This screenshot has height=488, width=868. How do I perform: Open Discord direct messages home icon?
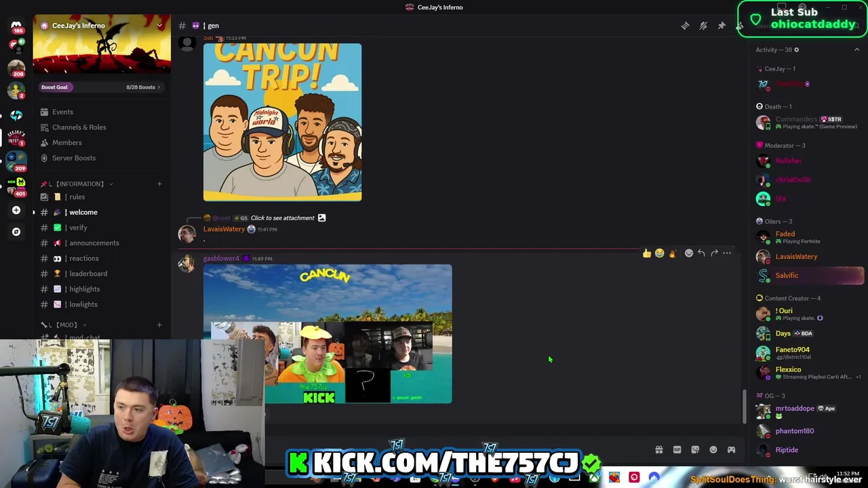[x=16, y=26]
